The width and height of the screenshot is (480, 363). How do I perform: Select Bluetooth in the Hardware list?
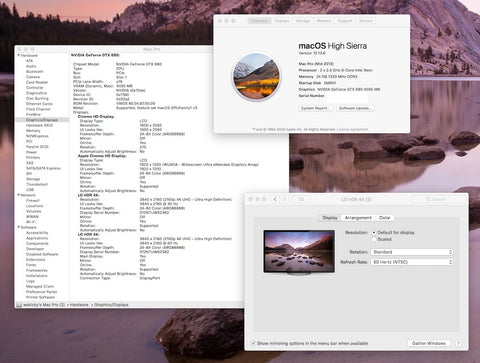[35, 71]
